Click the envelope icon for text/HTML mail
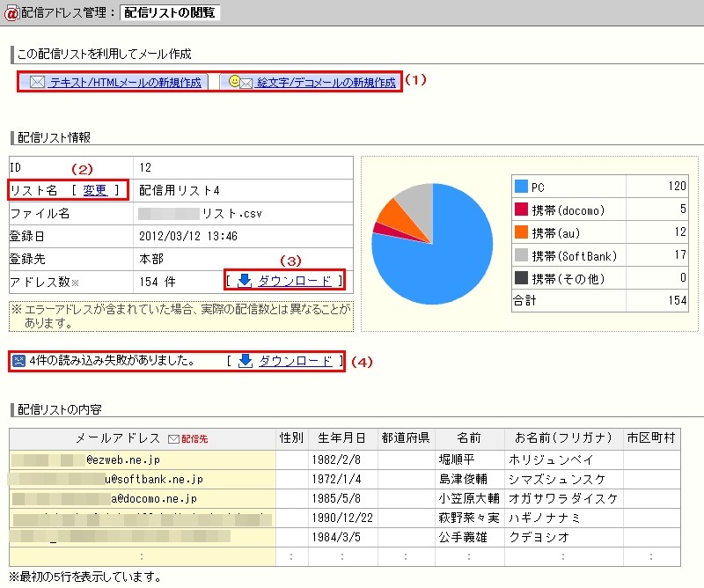704x588 pixels. (37, 83)
